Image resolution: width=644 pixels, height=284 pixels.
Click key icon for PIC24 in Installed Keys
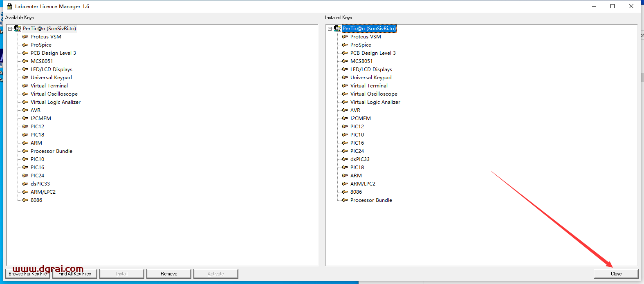point(345,151)
